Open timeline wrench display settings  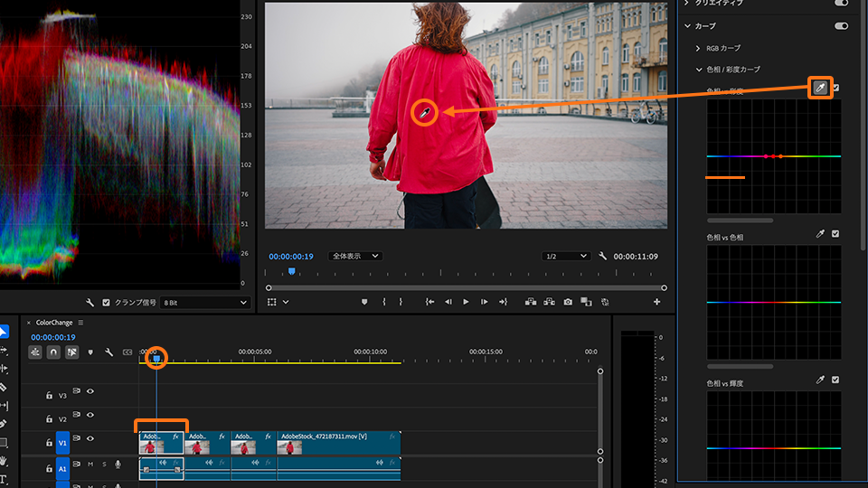pos(108,352)
